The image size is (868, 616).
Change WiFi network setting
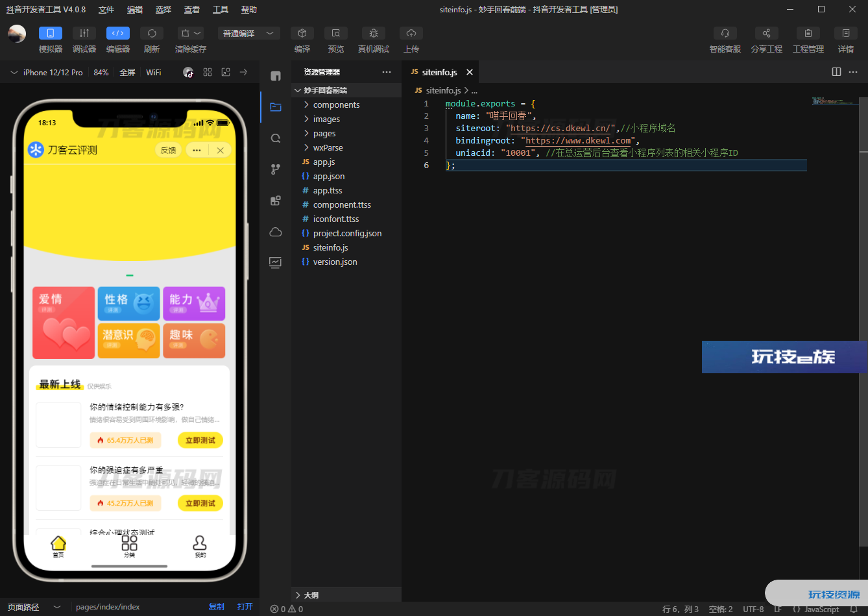click(x=154, y=73)
